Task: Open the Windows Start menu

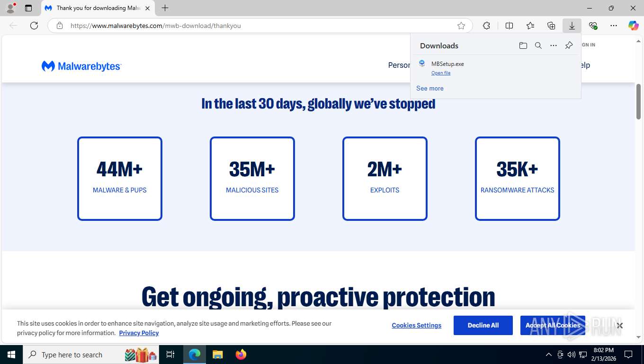Action: (11, 355)
